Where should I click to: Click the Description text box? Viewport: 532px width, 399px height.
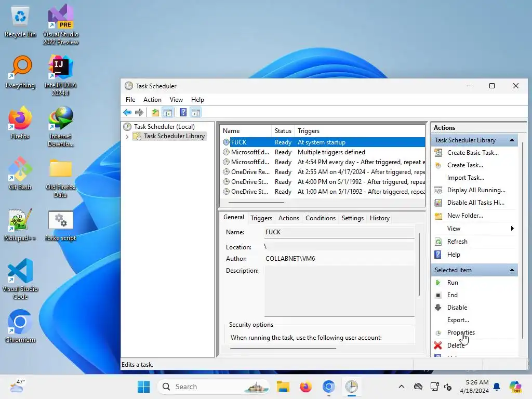339,291
